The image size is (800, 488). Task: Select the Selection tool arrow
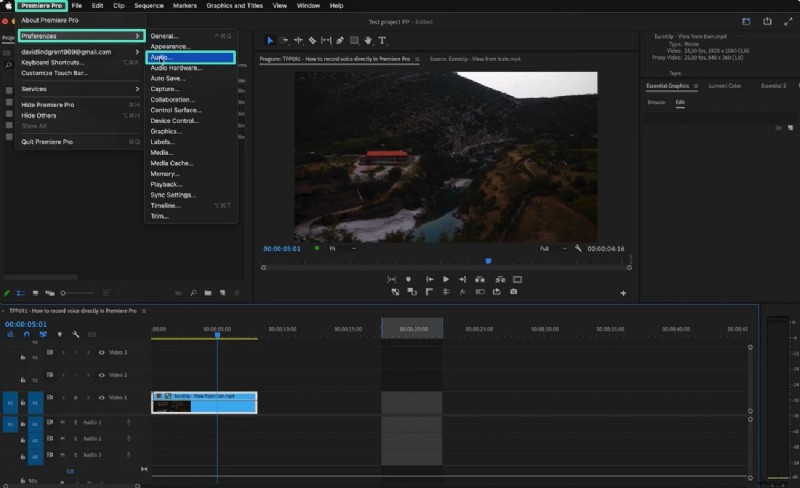tap(270, 40)
